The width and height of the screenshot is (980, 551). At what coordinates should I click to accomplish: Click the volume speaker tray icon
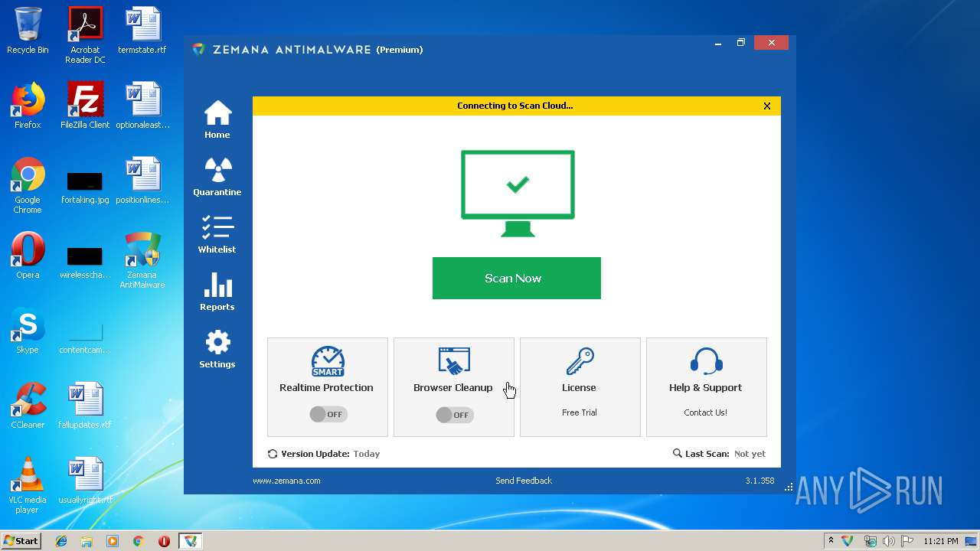tap(888, 541)
